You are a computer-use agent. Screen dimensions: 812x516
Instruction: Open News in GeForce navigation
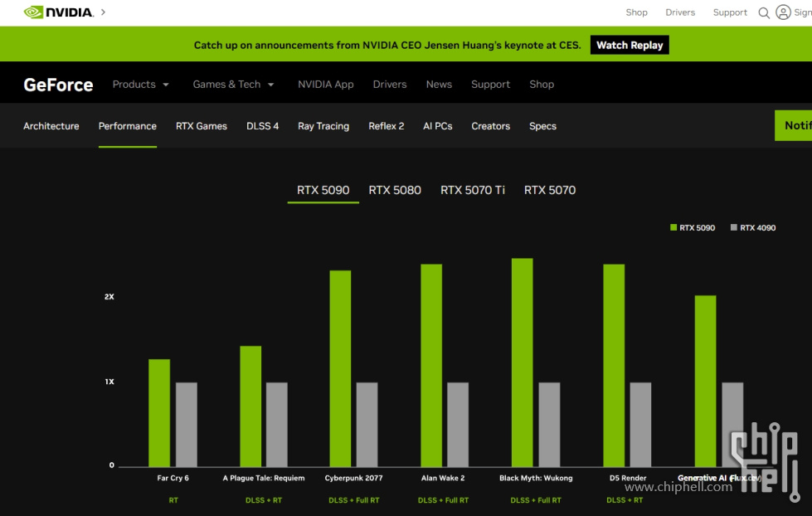click(439, 84)
